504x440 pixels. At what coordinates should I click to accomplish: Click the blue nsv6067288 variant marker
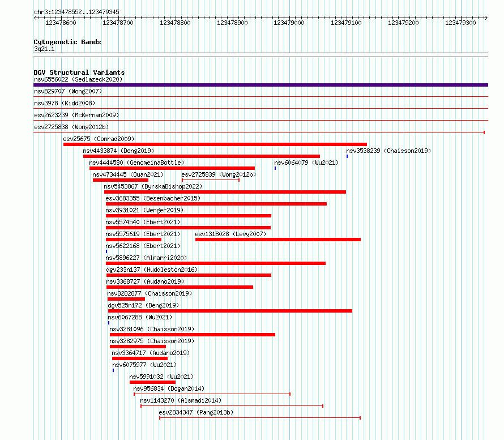pyautogui.click(x=109, y=323)
